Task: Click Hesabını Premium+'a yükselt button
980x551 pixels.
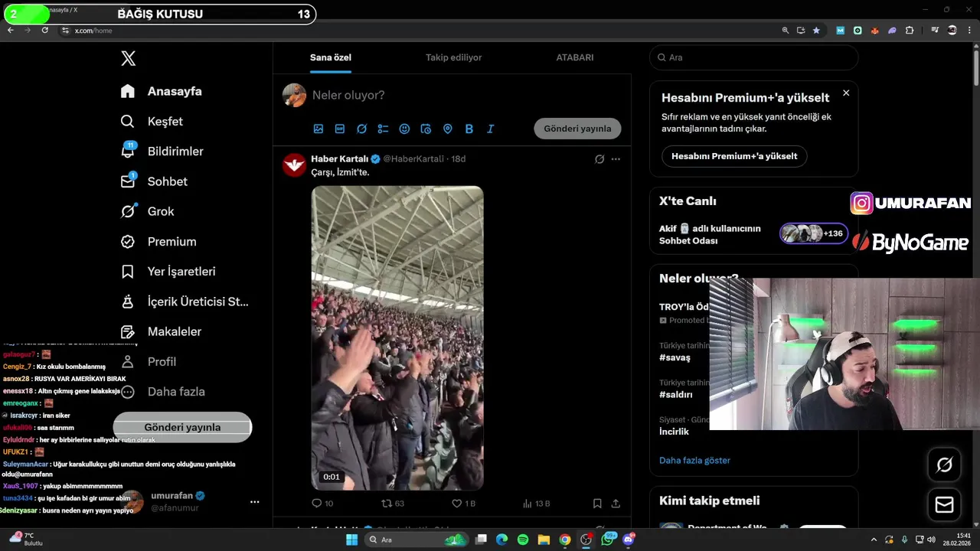Action: [734, 156]
